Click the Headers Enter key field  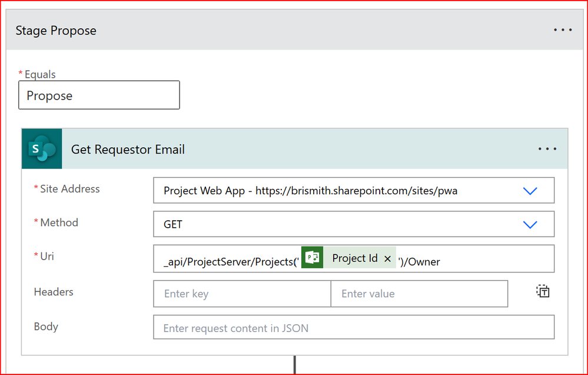click(242, 294)
